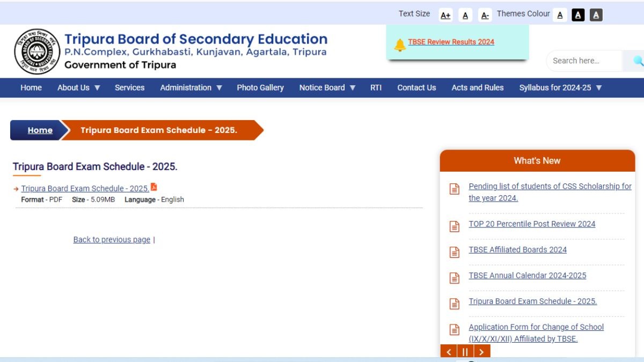
Task: Go to previous item in What's New
Action: tap(449, 352)
